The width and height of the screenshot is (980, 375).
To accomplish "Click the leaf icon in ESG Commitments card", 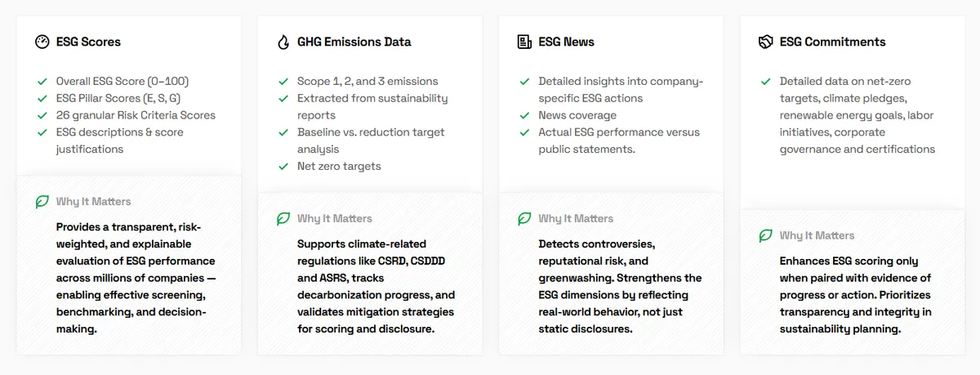I will (765, 235).
